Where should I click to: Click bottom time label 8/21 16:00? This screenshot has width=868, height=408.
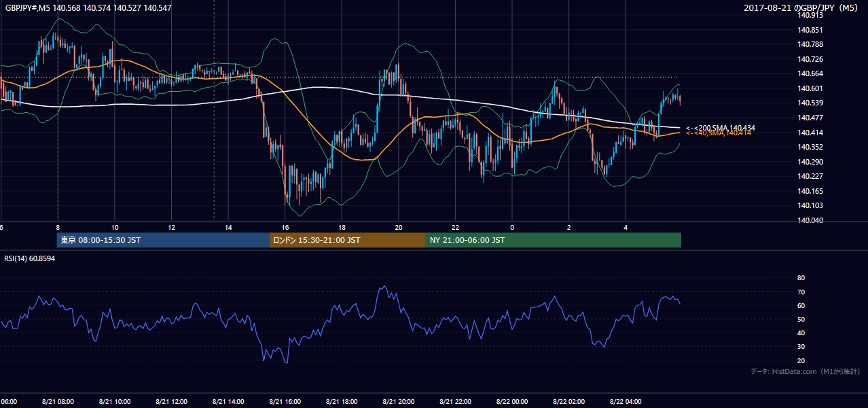285,402
